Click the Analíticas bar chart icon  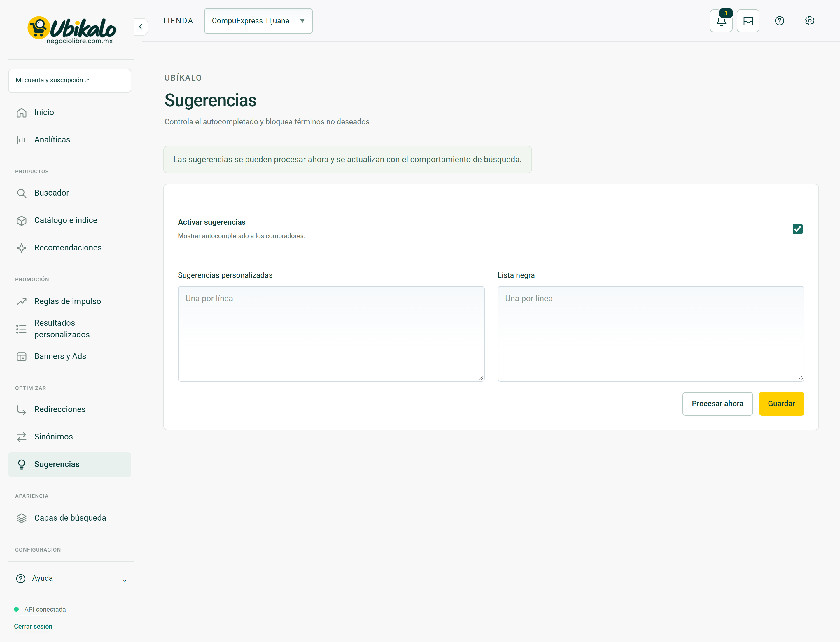pyautogui.click(x=22, y=140)
